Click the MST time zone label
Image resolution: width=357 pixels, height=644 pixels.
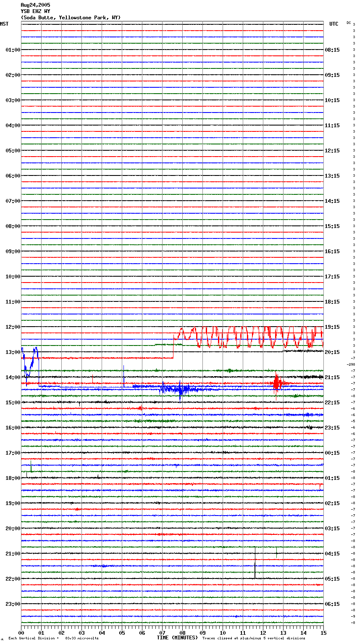click(4, 24)
